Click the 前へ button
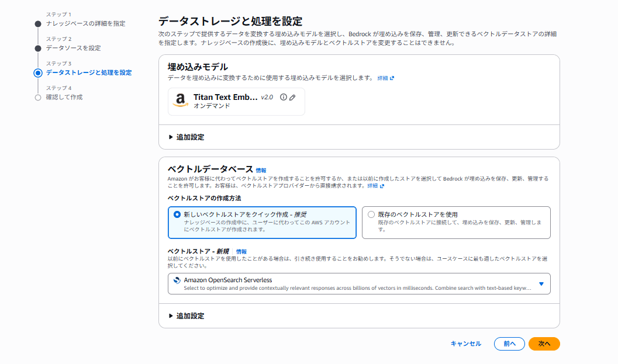Viewport: 618px width, 364px height. pos(509,344)
